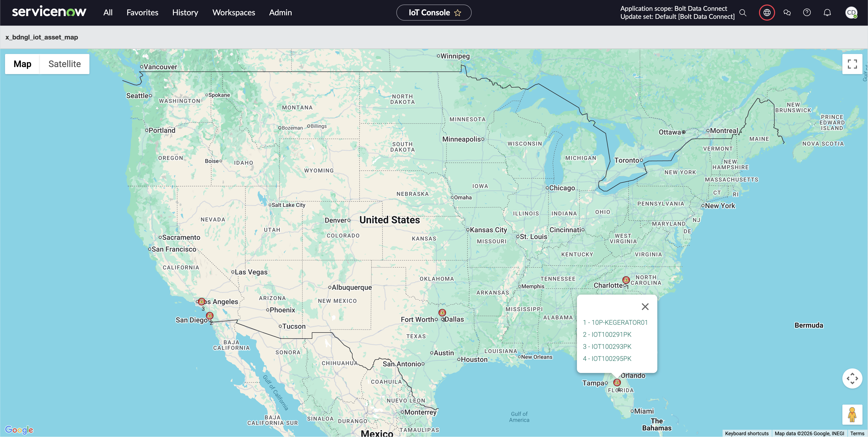Click the Denver city label

pyautogui.click(x=335, y=220)
